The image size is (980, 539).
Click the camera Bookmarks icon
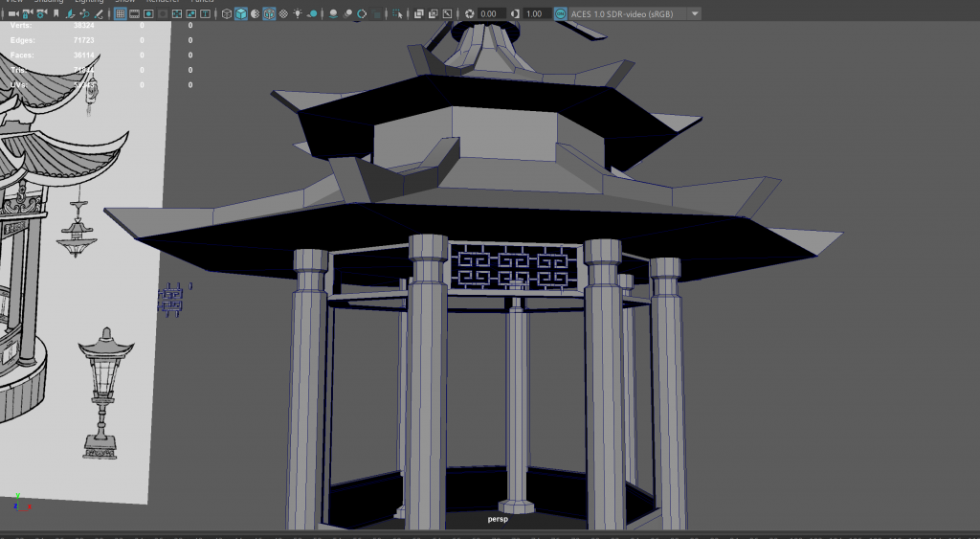coord(56,13)
